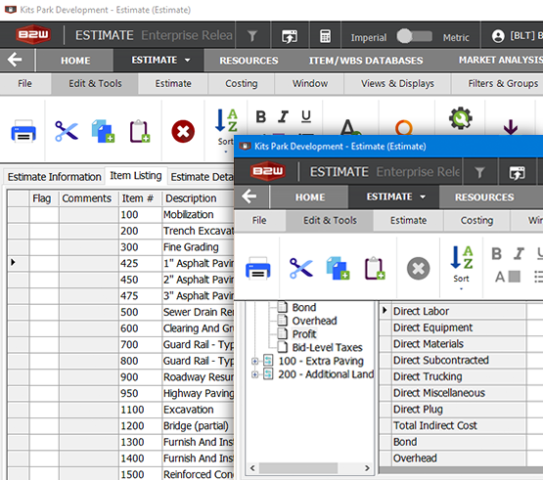Click grey Delete icon in front window
Viewport: 543px width, 480px height.
coord(418,268)
